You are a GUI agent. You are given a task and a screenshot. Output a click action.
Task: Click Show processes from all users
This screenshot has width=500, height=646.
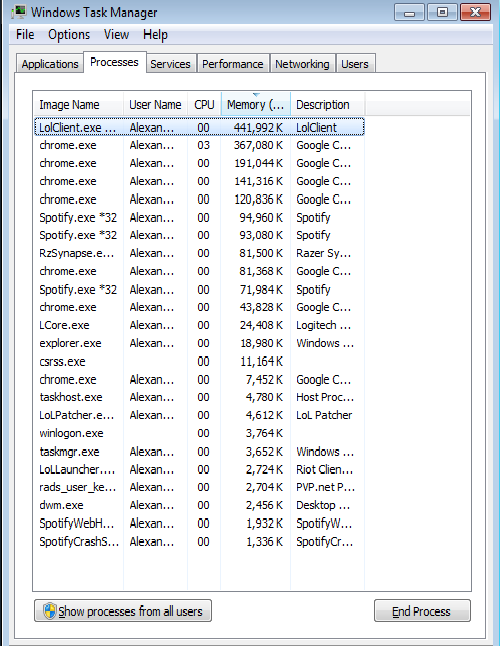(x=123, y=611)
